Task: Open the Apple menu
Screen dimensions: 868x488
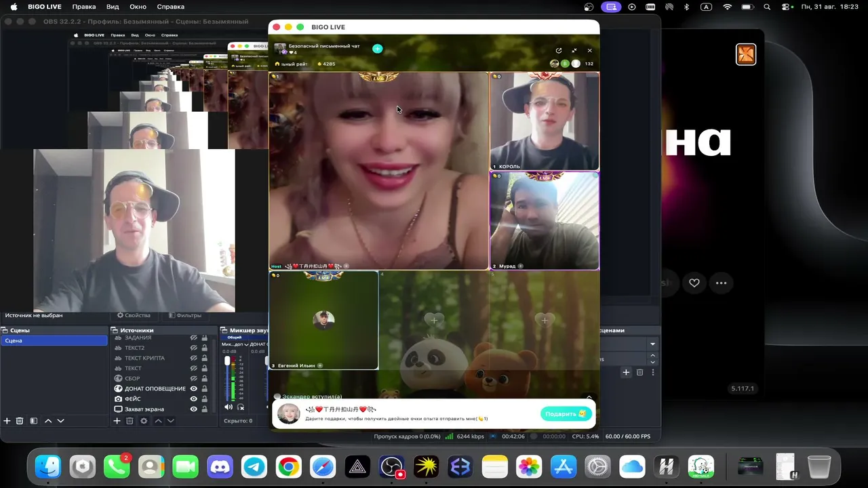Action: pos(14,7)
